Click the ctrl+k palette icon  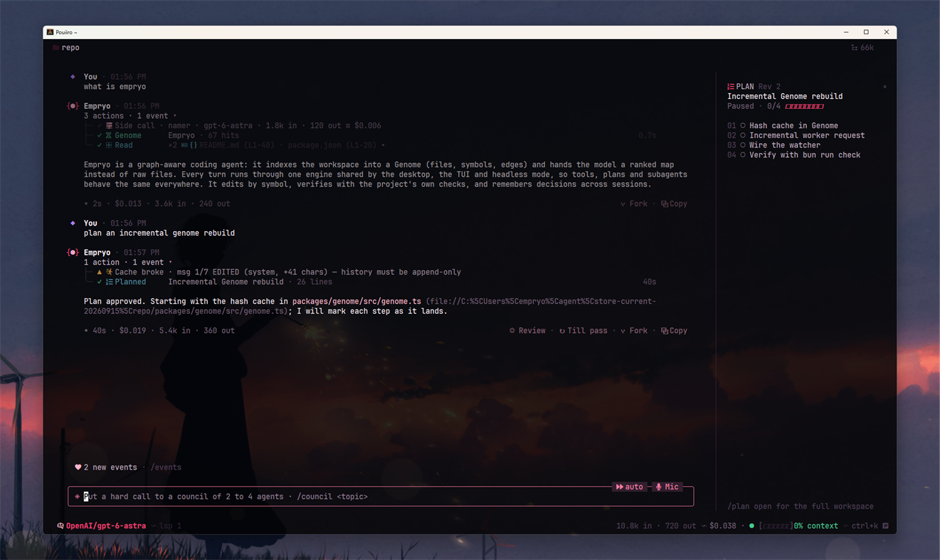click(885, 526)
